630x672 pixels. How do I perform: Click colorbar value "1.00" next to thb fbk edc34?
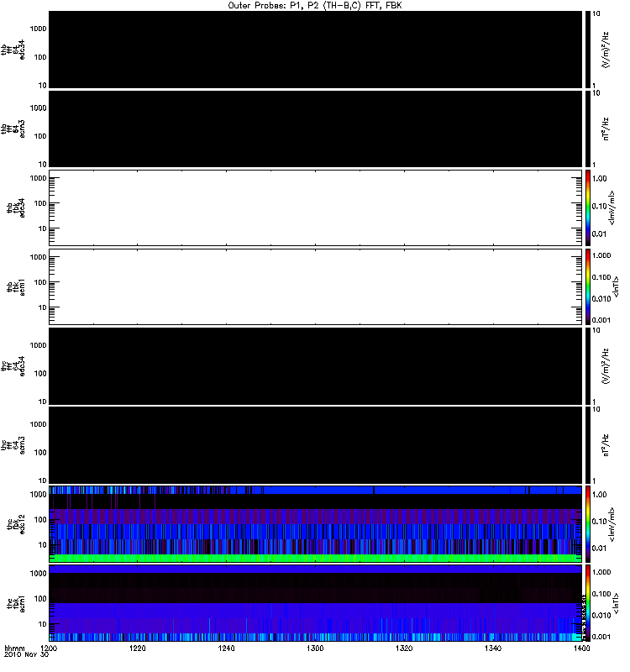pos(600,179)
